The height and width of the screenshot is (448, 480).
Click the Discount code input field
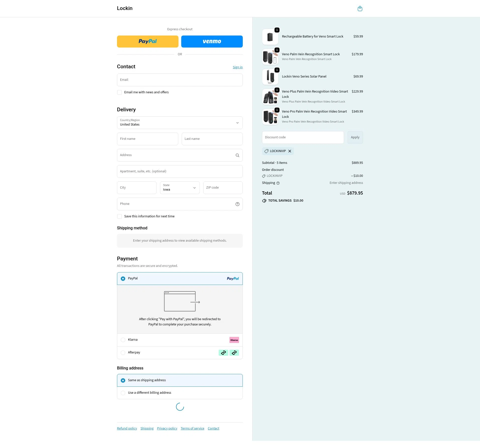[303, 137]
